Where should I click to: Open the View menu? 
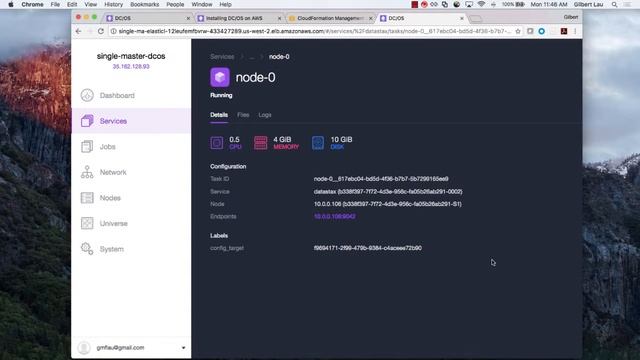click(x=91, y=4)
